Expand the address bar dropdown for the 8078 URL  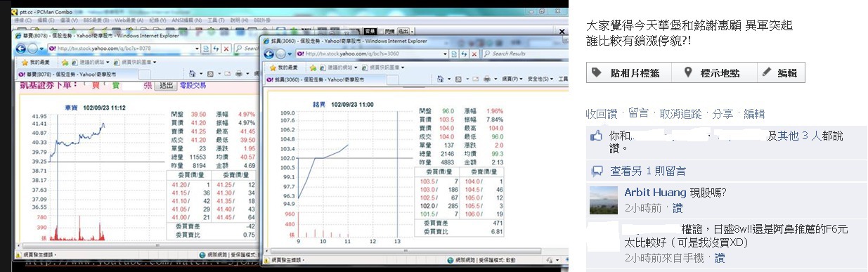pos(197,48)
